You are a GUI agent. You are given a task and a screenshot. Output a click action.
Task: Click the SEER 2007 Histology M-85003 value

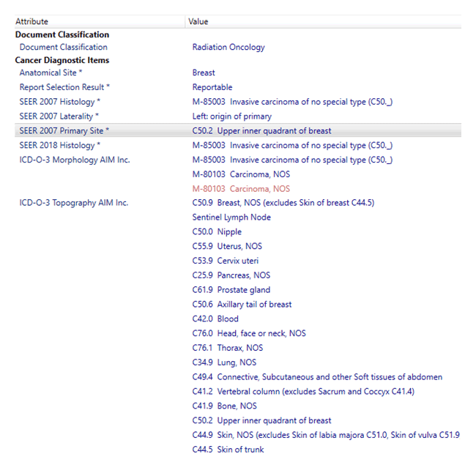pos(292,102)
